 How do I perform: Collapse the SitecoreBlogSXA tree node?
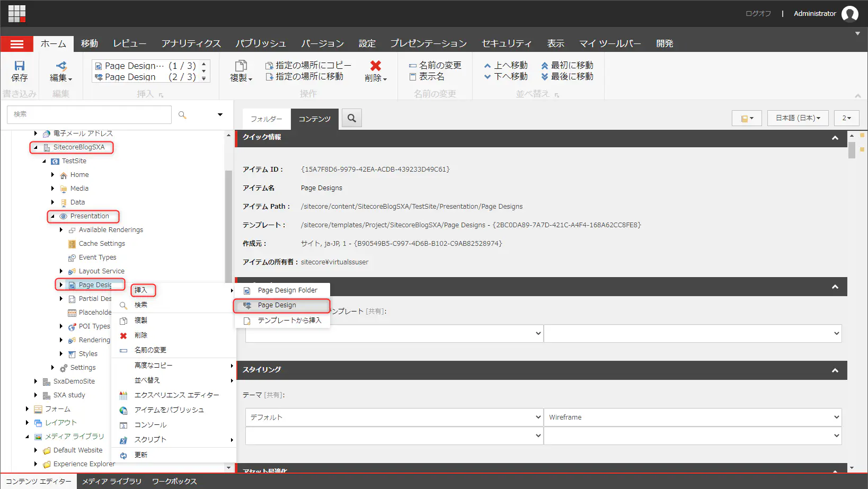click(x=36, y=147)
